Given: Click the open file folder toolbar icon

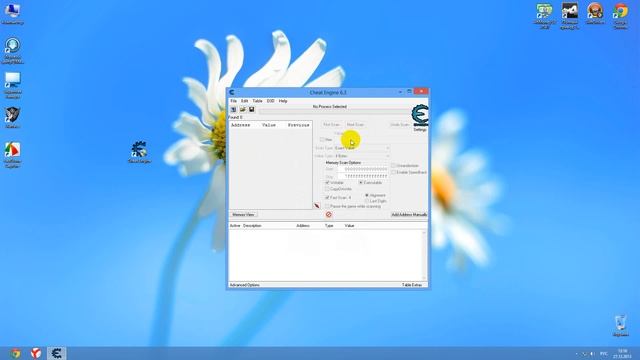Looking at the screenshot, I should click(242, 110).
